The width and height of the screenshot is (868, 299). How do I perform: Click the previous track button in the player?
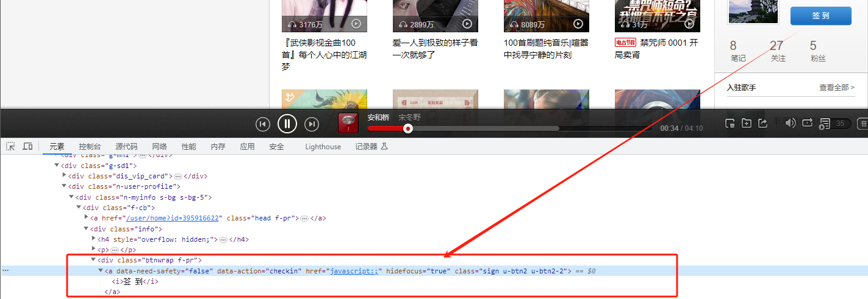point(262,124)
